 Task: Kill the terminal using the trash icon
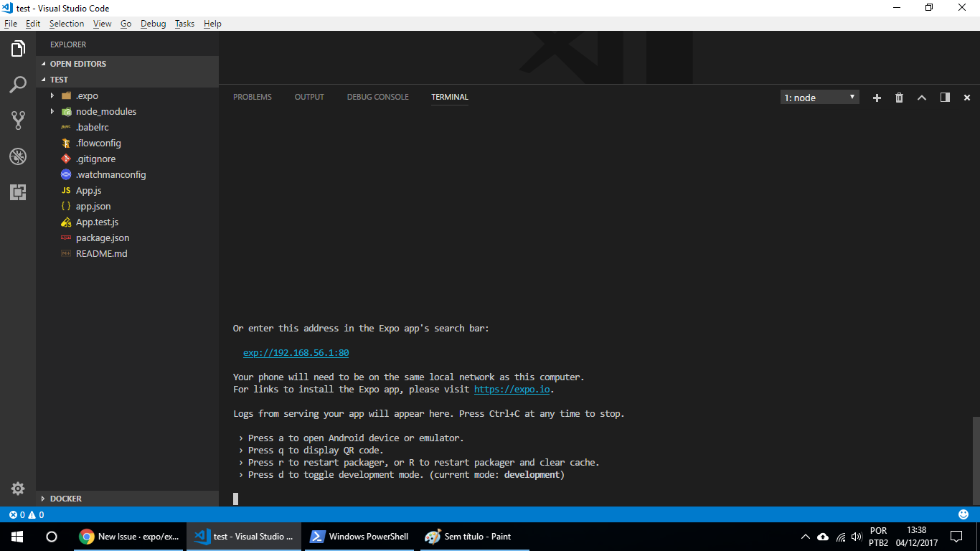[x=899, y=97]
